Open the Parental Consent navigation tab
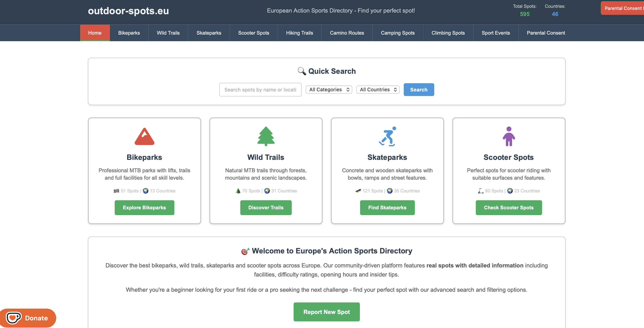Image resolution: width=644 pixels, height=328 pixels. (x=546, y=33)
